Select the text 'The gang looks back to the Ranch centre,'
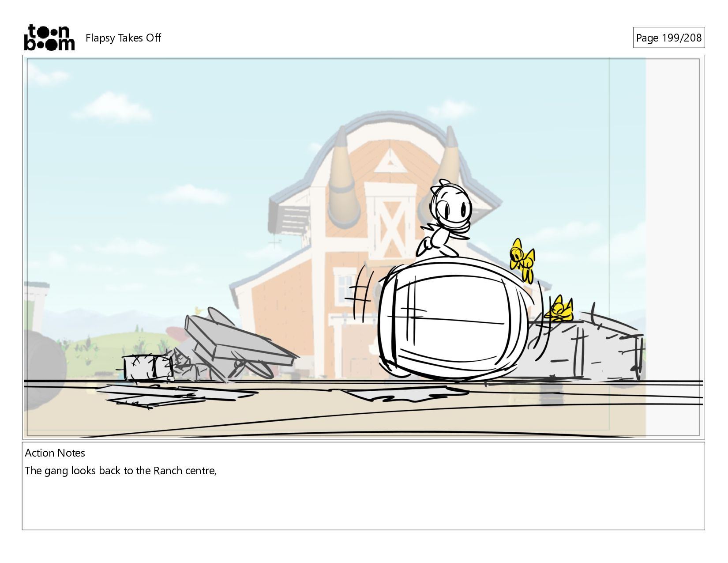728x563 pixels. 120,471
